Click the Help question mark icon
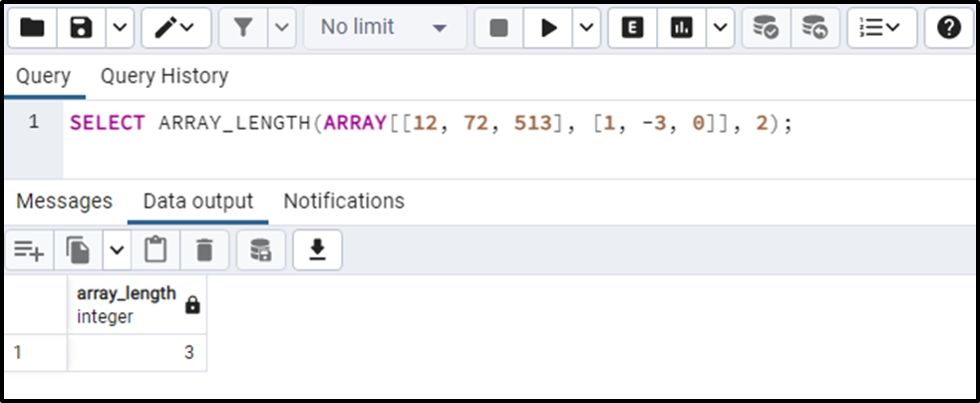Viewport: 980px width, 403px height. [x=949, y=28]
